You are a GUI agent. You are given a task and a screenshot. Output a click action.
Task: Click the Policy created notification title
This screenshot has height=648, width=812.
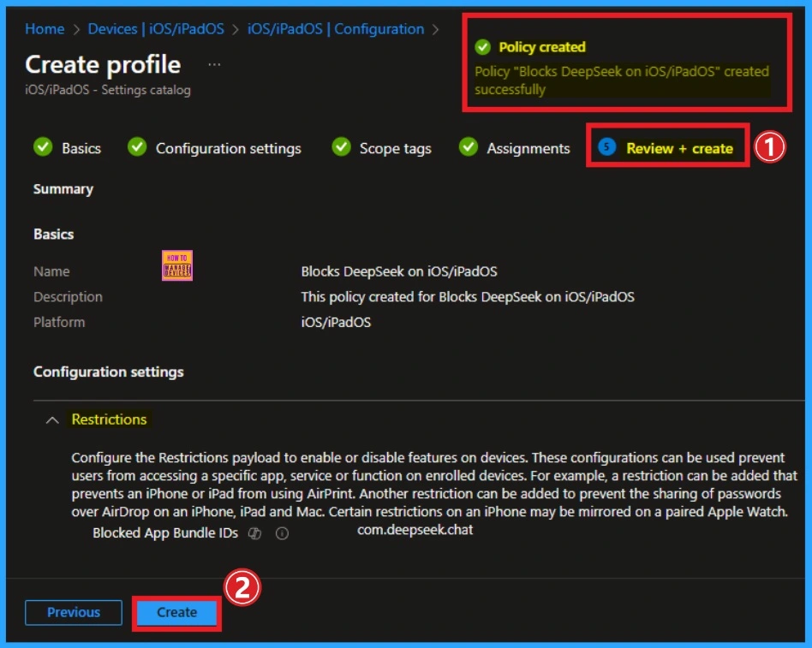click(542, 47)
